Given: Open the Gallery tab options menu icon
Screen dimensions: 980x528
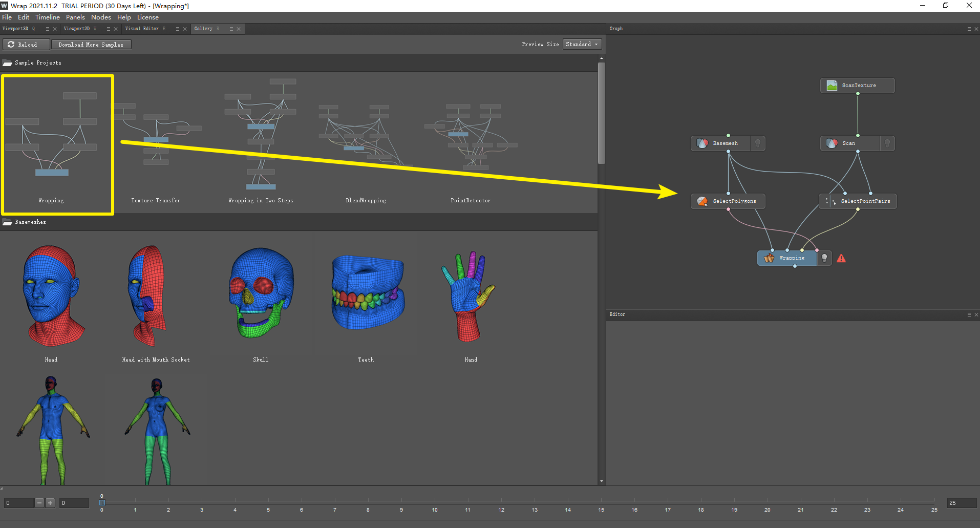Looking at the screenshot, I should click(x=231, y=29).
